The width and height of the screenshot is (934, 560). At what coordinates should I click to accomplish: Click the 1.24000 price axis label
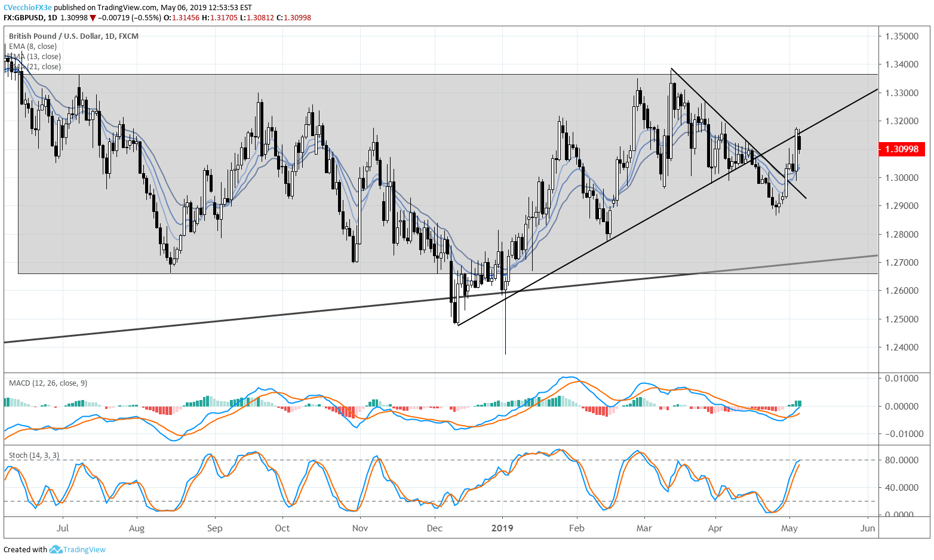pos(902,347)
